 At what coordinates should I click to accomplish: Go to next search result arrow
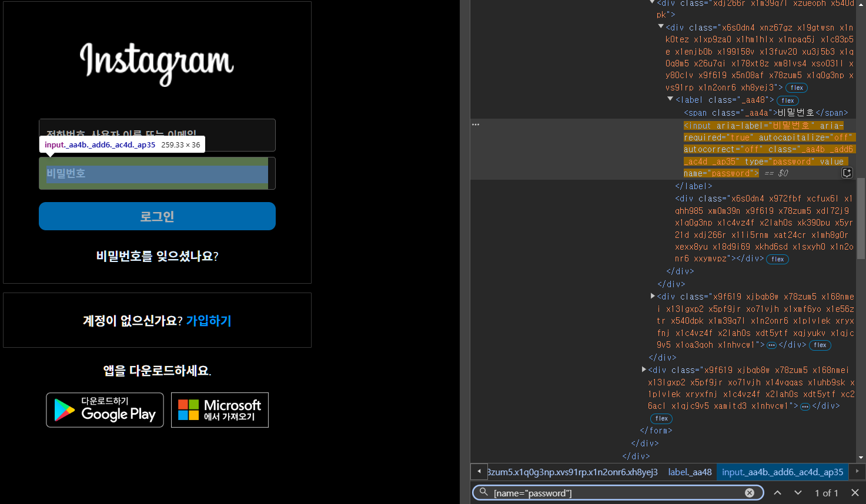pos(798,493)
